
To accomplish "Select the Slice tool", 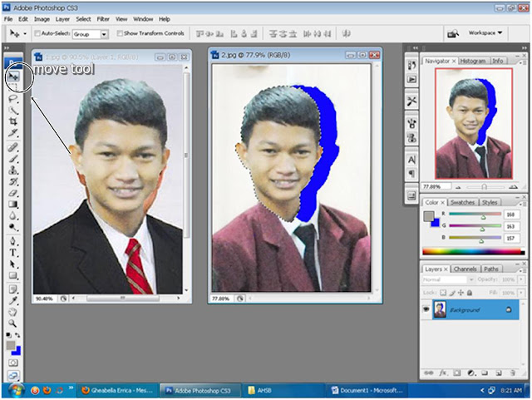I will [13, 133].
